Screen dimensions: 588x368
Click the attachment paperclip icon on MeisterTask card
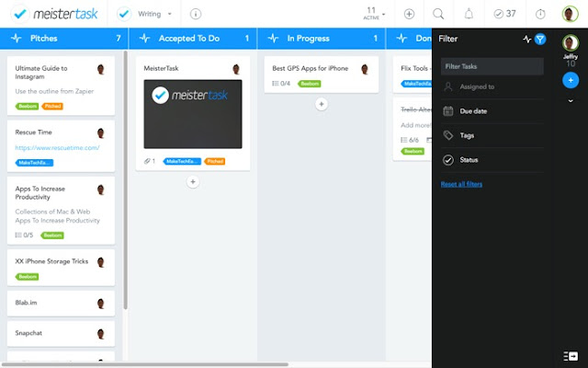147,161
